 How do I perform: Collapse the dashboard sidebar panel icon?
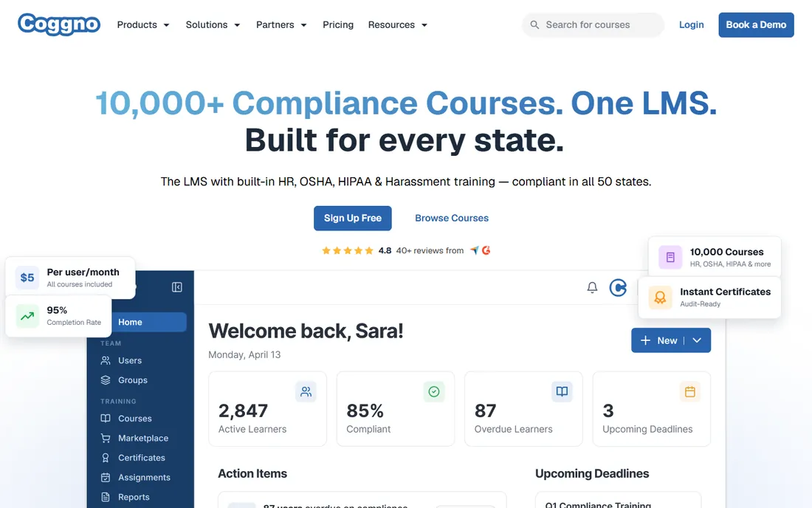[176, 287]
